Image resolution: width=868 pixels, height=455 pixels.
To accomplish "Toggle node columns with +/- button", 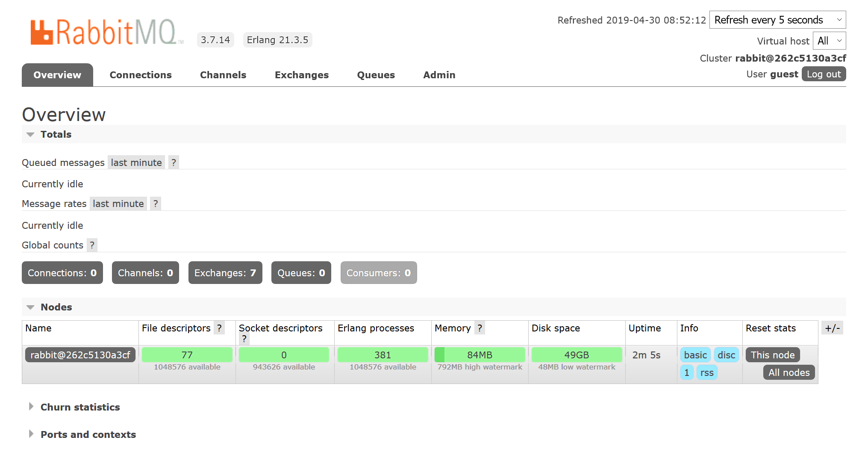I will [832, 328].
